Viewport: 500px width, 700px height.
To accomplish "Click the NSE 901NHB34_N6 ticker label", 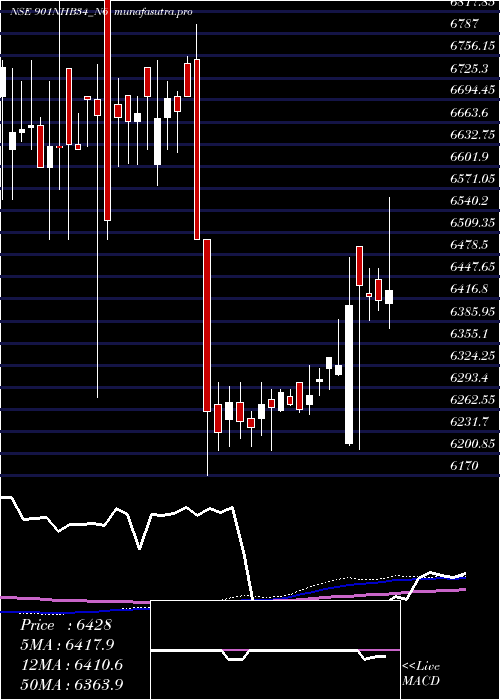I will pyautogui.click(x=59, y=12).
